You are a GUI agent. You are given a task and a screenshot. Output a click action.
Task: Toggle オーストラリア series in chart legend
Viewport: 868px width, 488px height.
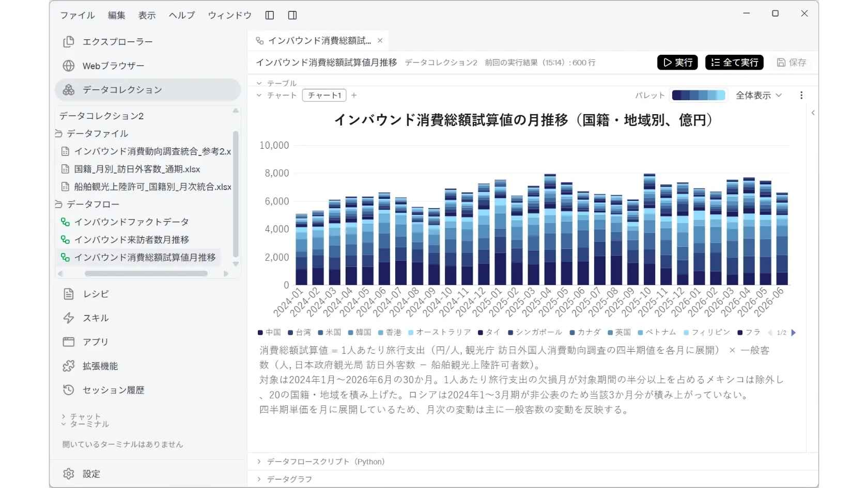[440, 333]
